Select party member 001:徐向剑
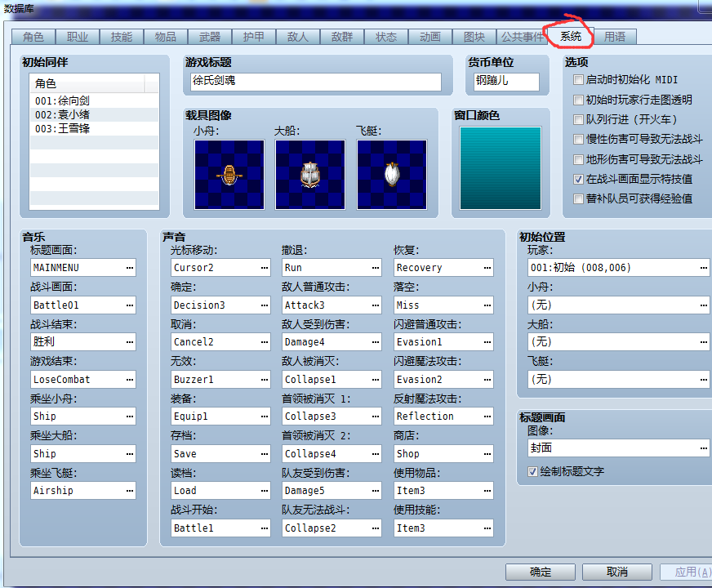 [x=95, y=100]
